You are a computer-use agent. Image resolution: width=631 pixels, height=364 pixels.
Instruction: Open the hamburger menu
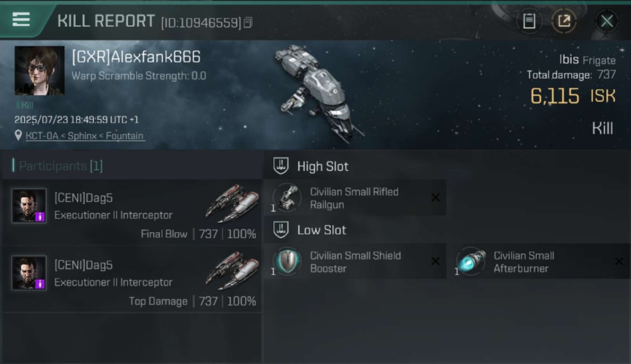21,20
